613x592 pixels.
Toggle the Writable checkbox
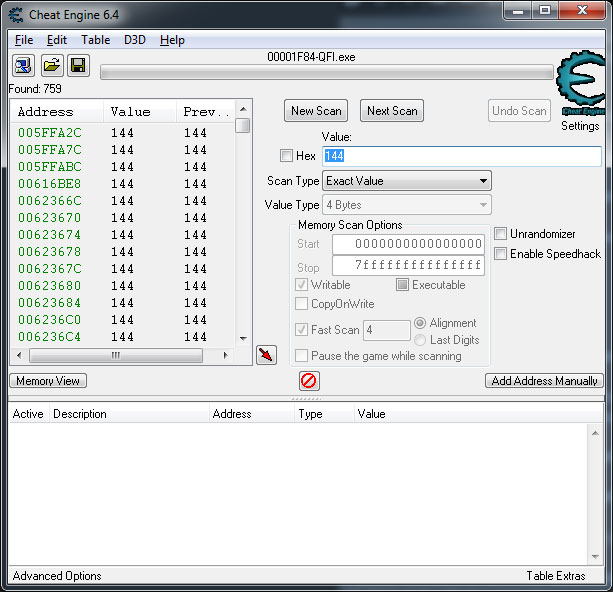pos(301,284)
